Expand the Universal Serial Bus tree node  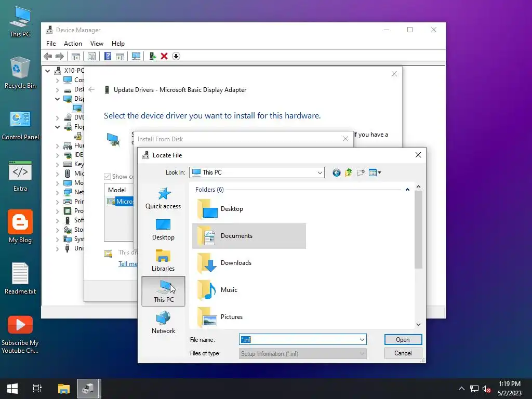pos(57,249)
